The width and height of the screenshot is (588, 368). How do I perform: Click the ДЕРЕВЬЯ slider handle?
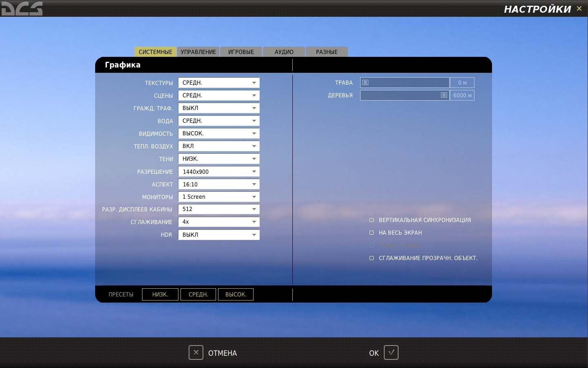click(444, 95)
